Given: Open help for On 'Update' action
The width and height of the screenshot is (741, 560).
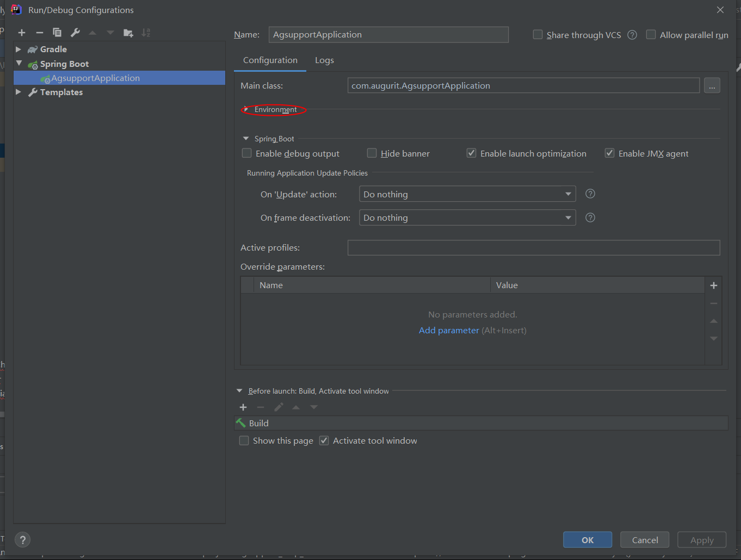Looking at the screenshot, I should click(590, 194).
